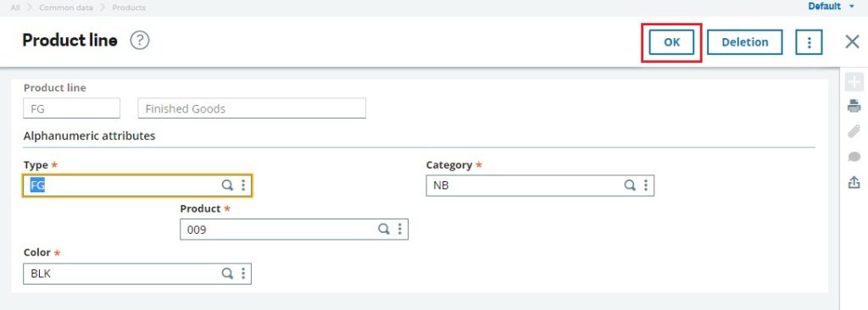Expand Type field options menu
The height and width of the screenshot is (310, 868).
point(243,185)
